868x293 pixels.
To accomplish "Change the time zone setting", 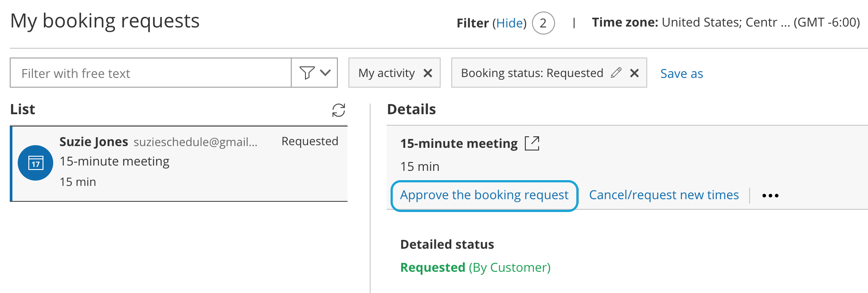I will click(x=725, y=23).
